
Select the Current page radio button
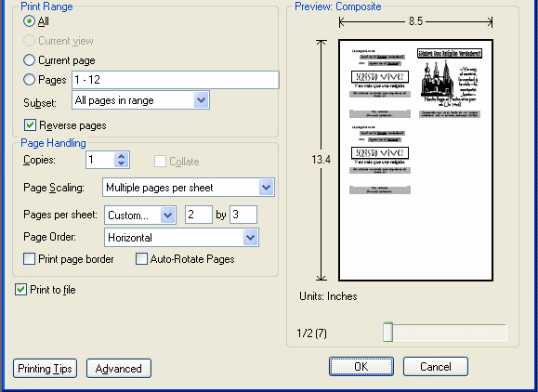(29, 60)
